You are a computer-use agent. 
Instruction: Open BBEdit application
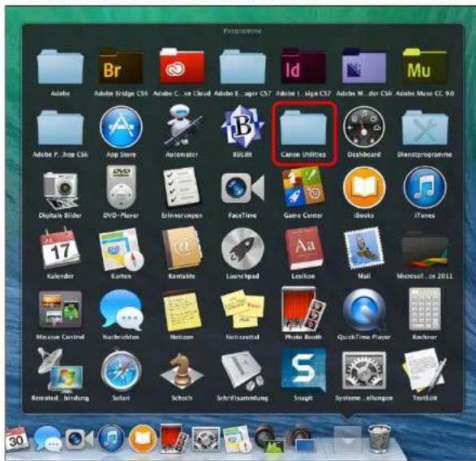[242, 127]
